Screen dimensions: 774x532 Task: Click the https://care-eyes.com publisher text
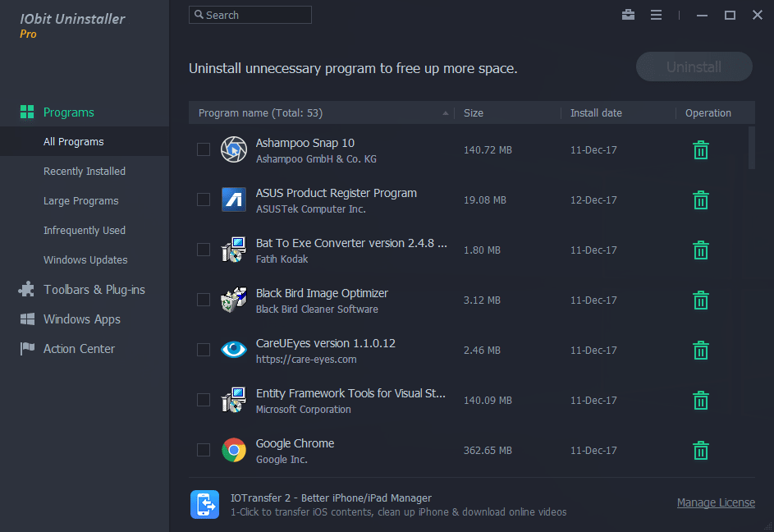[x=306, y=360]
